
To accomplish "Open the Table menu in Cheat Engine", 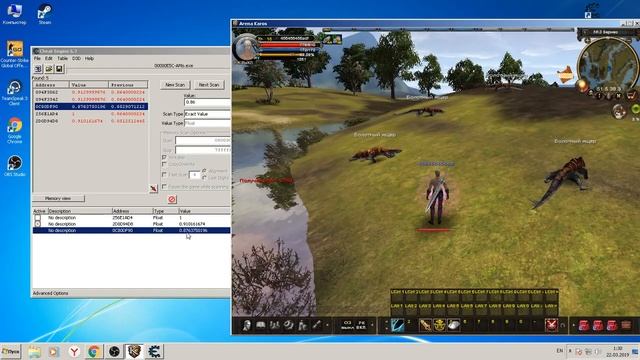I will [x=62, y=58].
